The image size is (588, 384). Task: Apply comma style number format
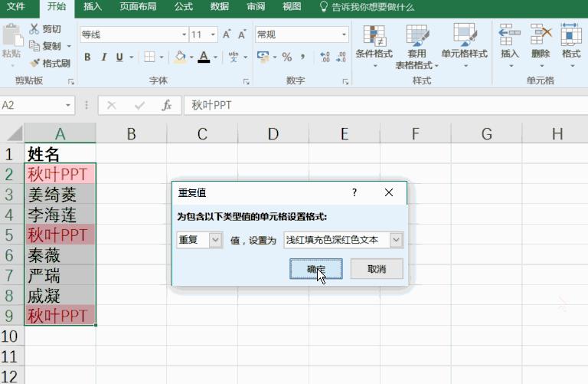click(302, 57)
